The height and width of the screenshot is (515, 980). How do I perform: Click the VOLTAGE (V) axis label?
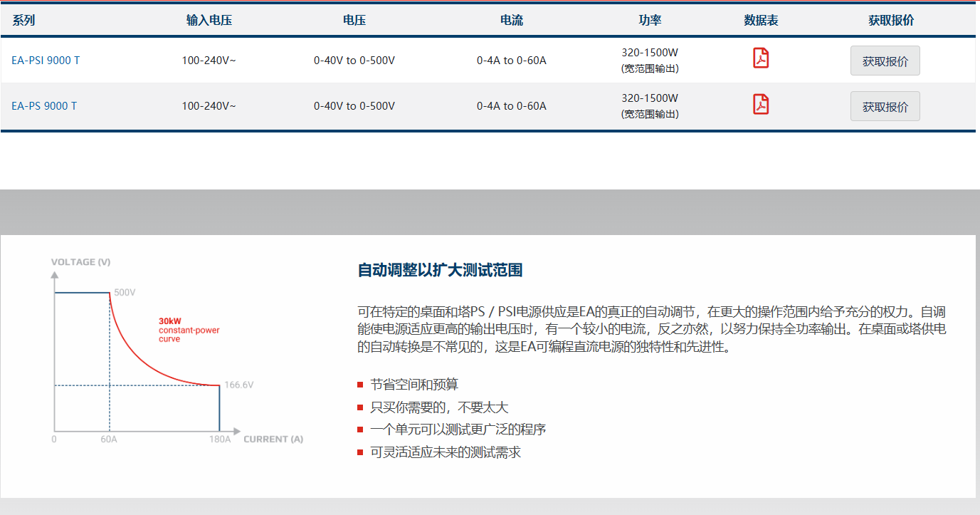tap(80, 262)
